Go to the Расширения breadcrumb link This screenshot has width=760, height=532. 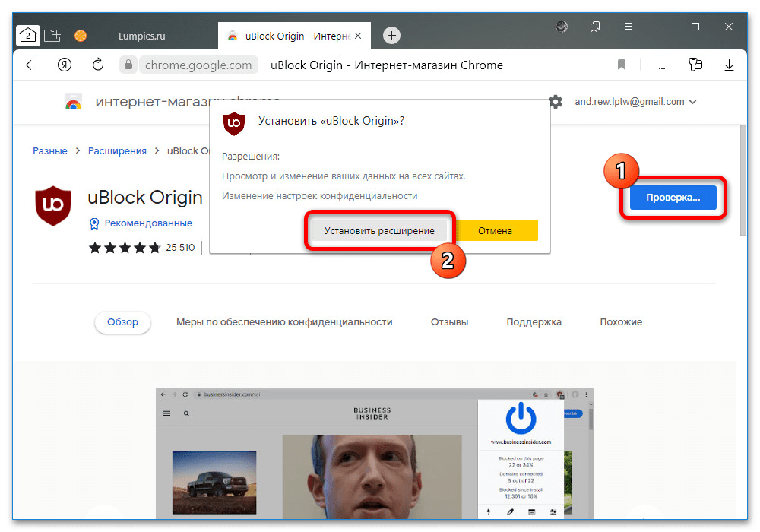(117, 151)
